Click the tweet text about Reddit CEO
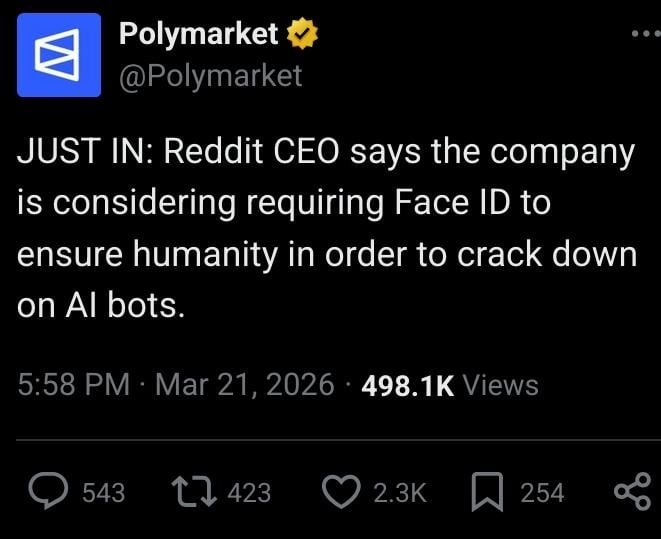This screenshot has height=539, width=661. [327, 229]
